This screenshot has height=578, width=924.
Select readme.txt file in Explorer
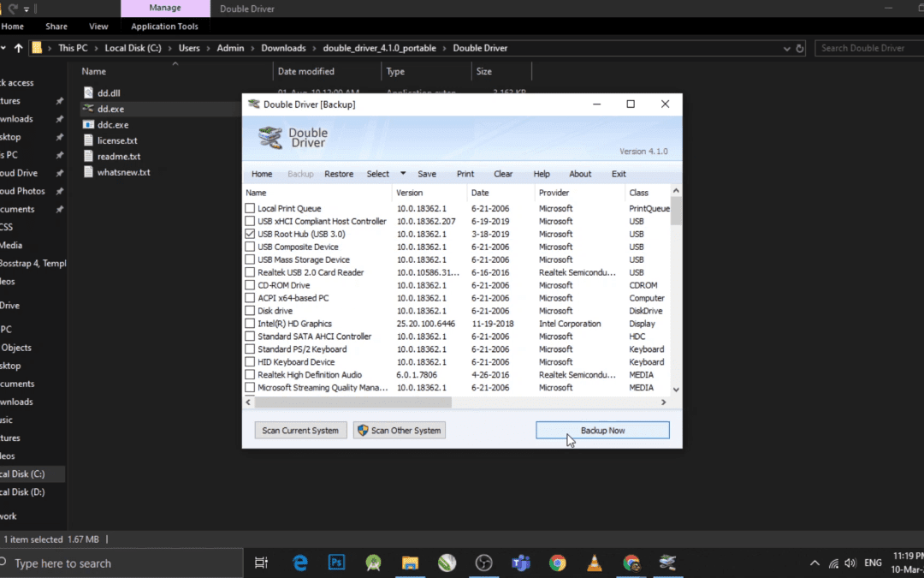tap(118, 157)
